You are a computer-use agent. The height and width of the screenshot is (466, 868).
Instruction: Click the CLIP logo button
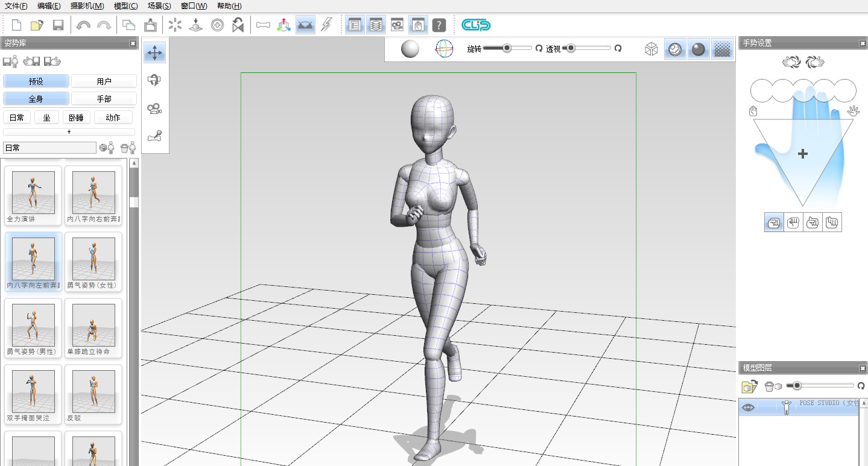point(476,25)
